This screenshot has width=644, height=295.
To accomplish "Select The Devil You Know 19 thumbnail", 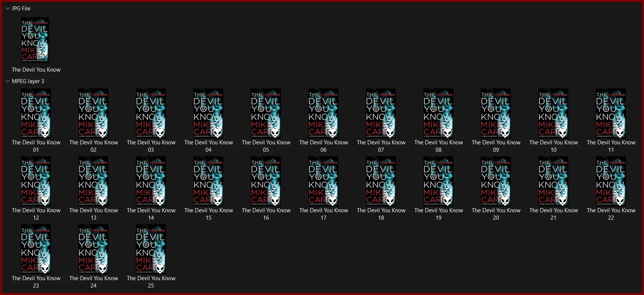I will (438, 181).
